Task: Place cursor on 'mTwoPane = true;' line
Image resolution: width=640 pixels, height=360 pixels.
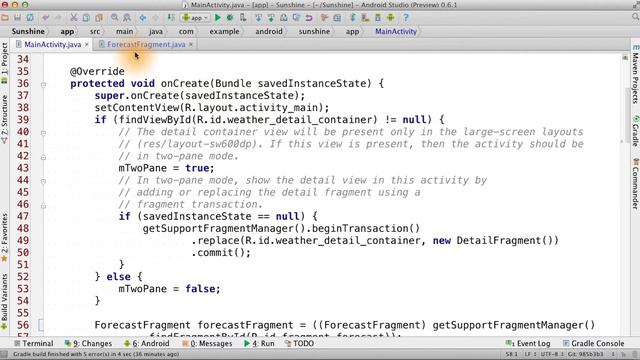Action: [x=166, y=168]
